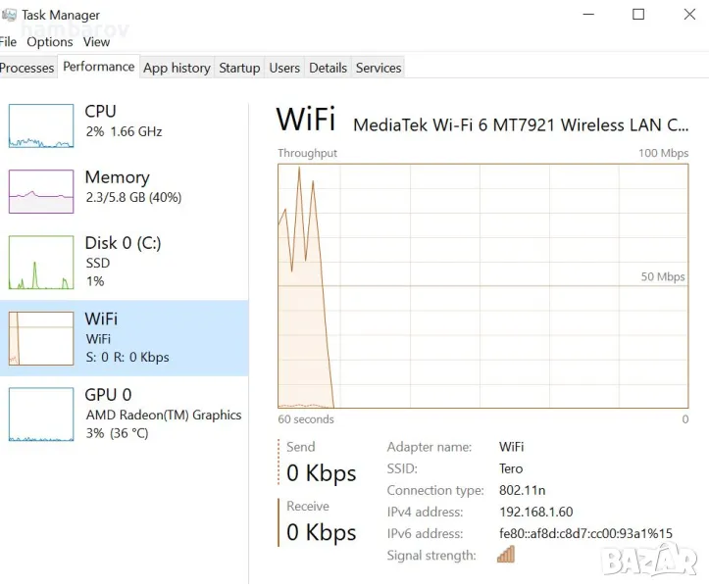This screenshot has height=588, width=709.
Task: Select the GPU 0 graph thumbnail
Action: [x=41, y=414]
